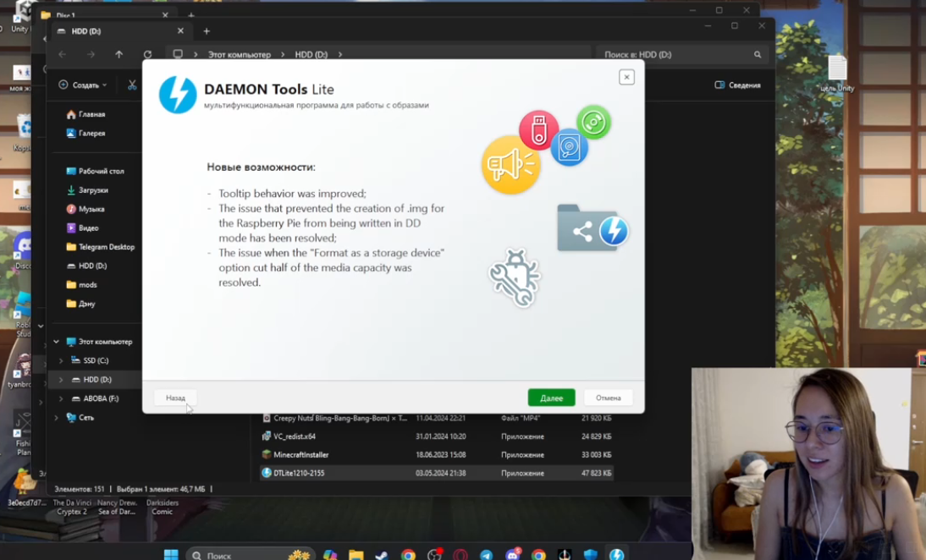Toggle the Сведения details pane
Screen dimensions: 926x560
pyautogui.click(x=737, y=85)
